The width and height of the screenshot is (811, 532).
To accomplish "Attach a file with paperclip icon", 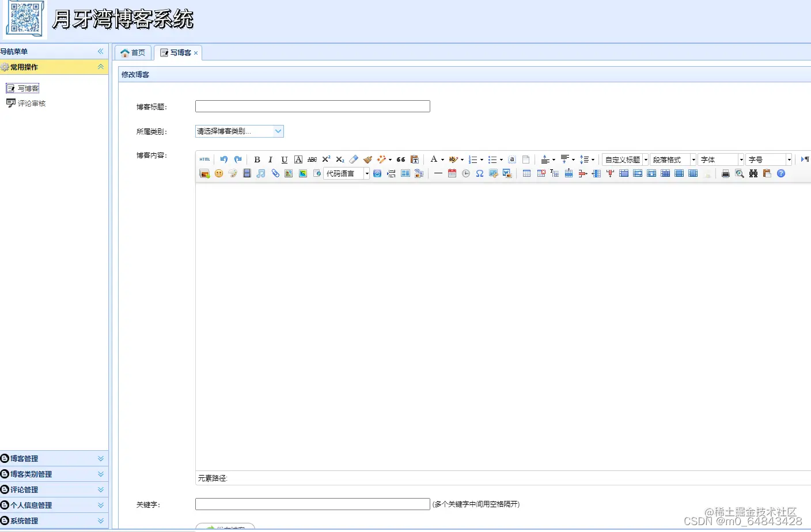I will (275, 173).
